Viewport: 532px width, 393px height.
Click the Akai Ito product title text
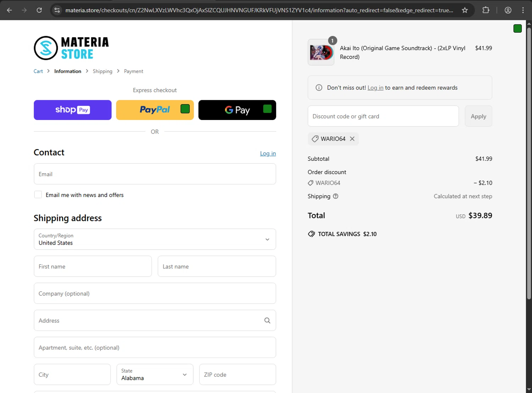pos(403,53)
